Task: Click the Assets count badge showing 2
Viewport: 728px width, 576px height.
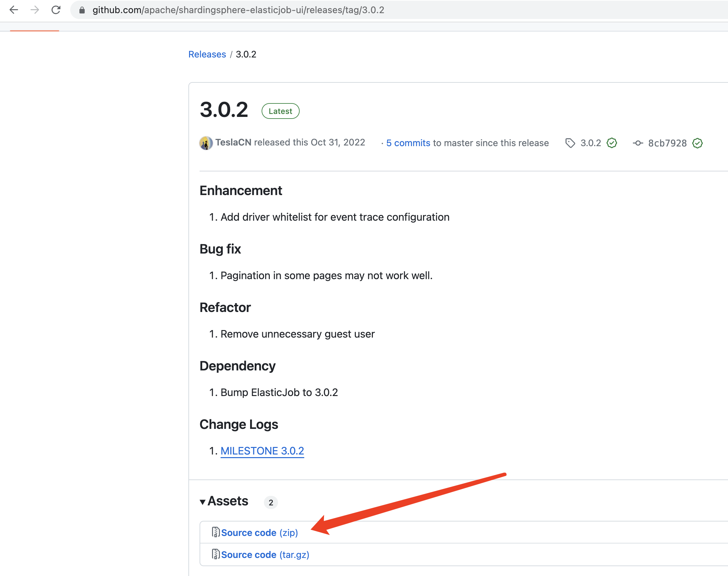Action: pyautogui.click(x=271, y=502)
